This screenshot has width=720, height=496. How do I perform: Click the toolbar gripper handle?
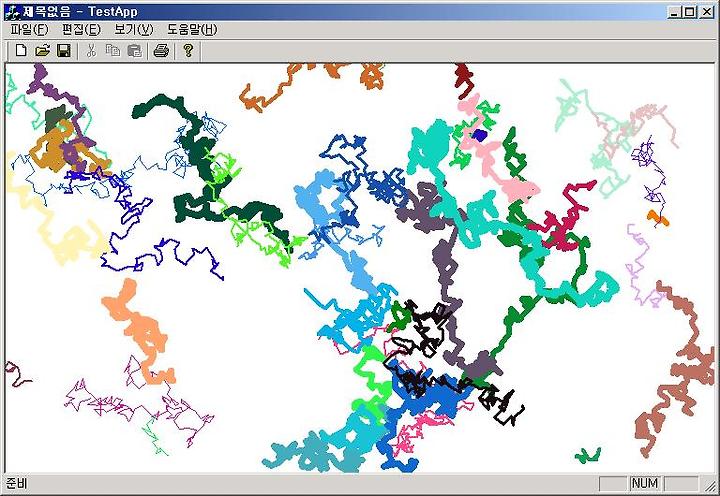[x=7, y=51]
